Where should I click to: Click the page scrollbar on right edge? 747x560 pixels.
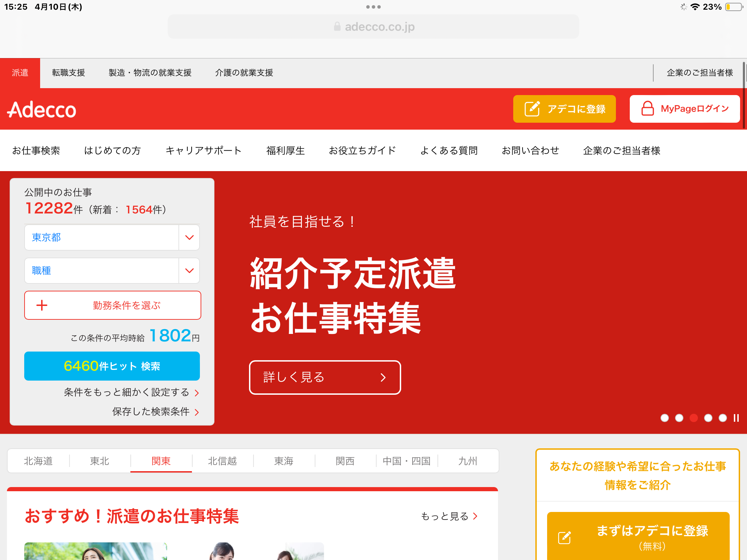coord(744,95)
